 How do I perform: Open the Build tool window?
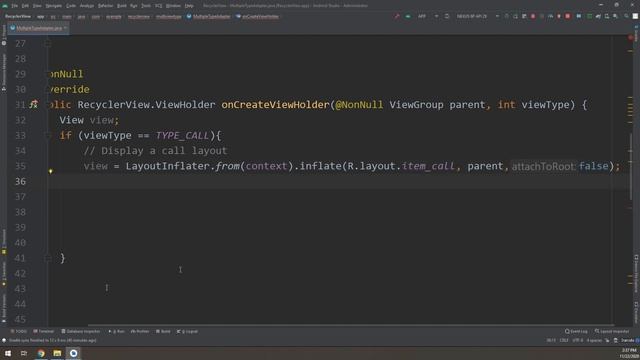coord(163,331)
